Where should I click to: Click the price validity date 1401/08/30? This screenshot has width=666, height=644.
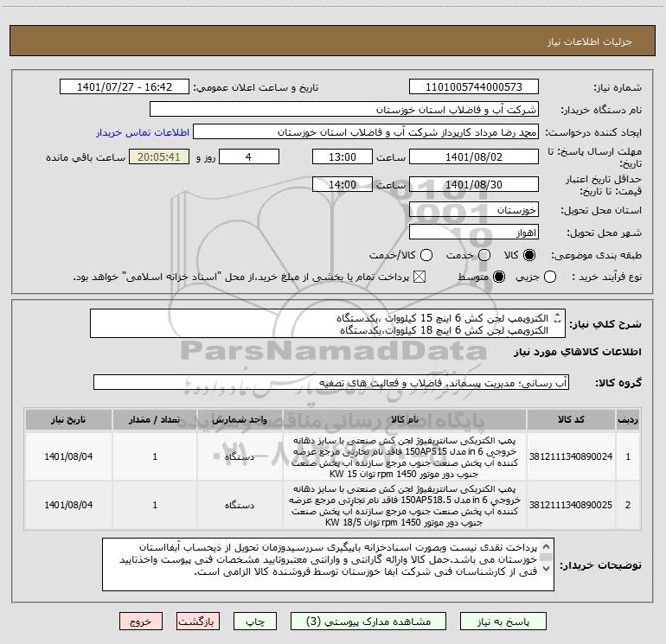[x=474, y=184]
